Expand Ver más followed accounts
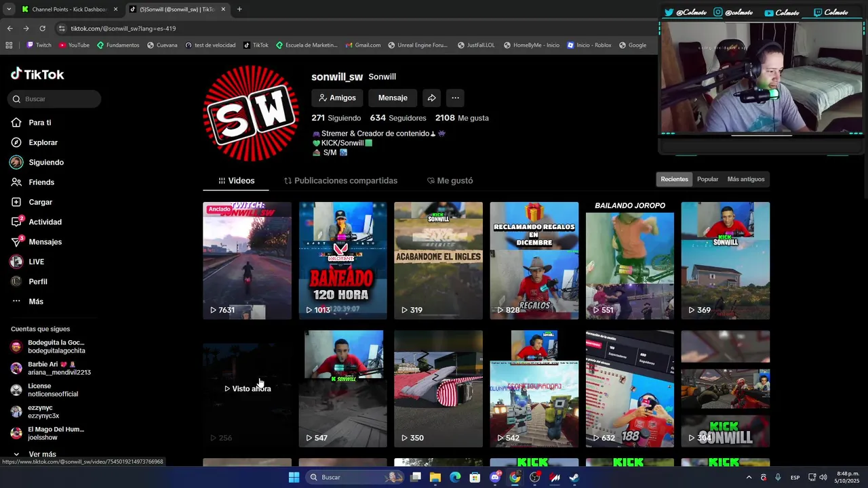 tap(35, 454)
